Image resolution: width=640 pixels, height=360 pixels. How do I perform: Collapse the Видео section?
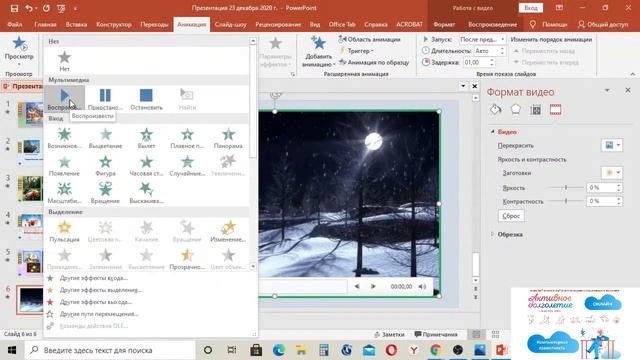click(x=493, y=132)
